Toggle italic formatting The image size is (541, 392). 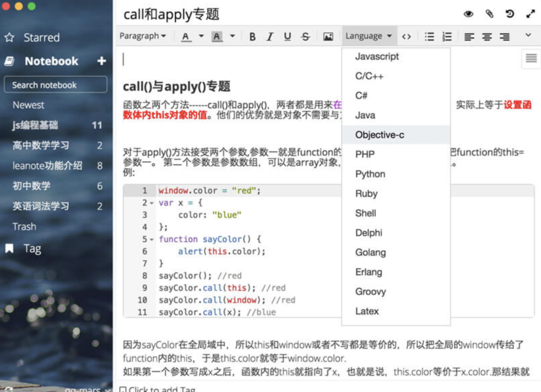tap(270, 36)
